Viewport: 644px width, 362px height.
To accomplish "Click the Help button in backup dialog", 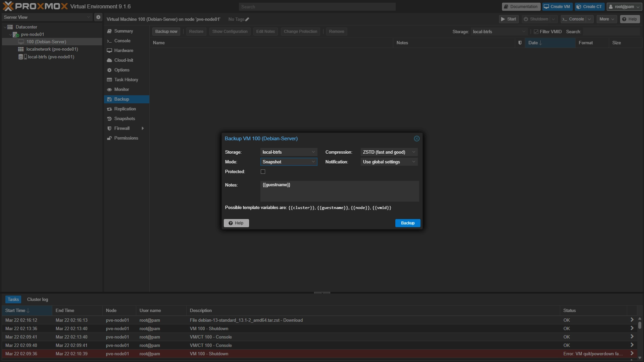I will click(236, 223).
